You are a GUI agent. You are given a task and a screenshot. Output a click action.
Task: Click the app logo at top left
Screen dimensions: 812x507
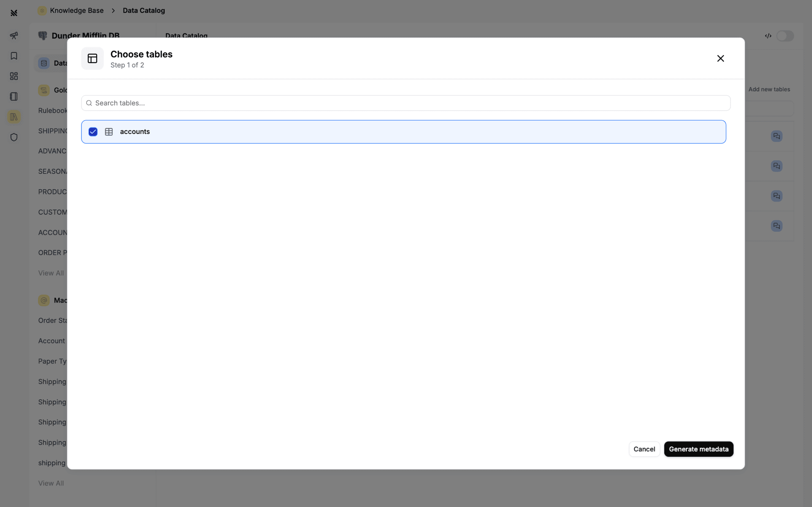(x=14, y=13)
